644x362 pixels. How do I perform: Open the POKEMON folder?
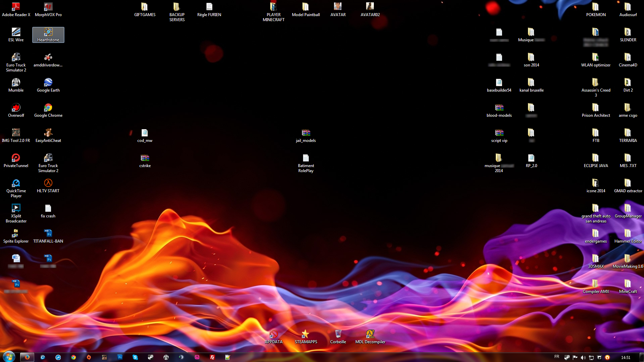[x=596, y=9]
